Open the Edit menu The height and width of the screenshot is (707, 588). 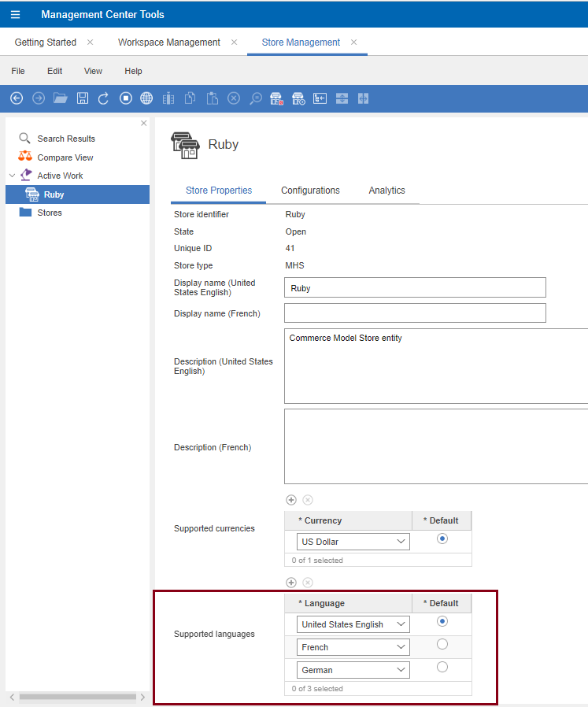[54, 71]
